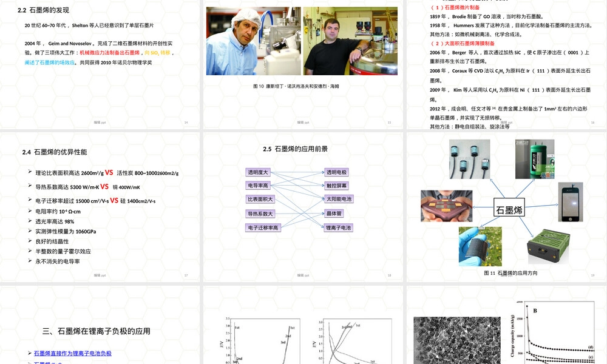
Task: Click the bullet "半整数的量子霍尔效应"
Action: click(63, 251)
